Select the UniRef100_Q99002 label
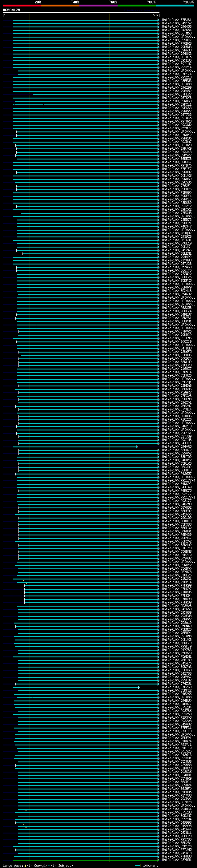 coord(176,453)
